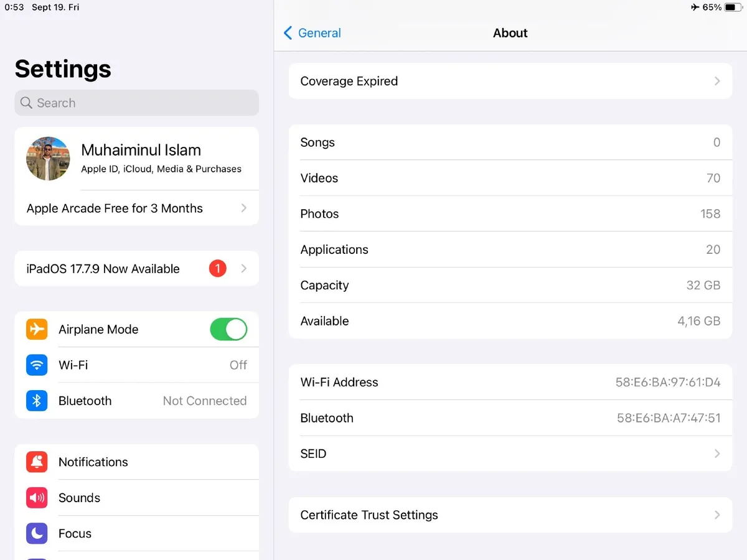Tap the Settings heading
The height and width of the screenshot is (560, 747).
tap(63, 68)
